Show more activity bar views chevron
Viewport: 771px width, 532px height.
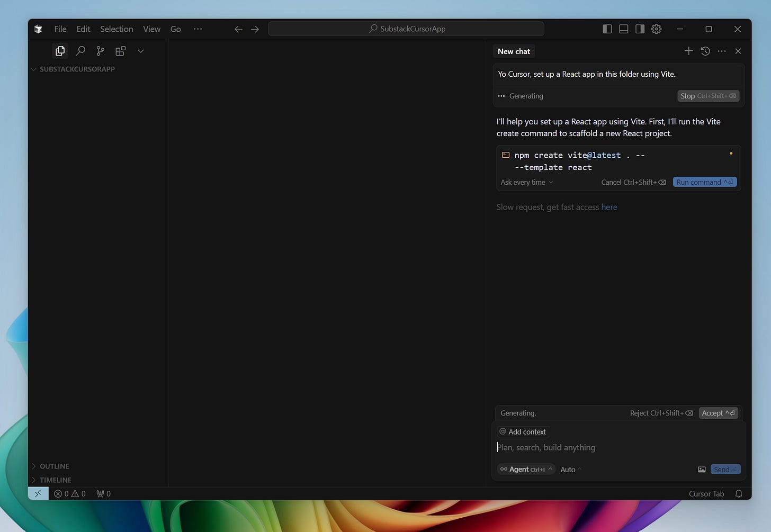141,51
